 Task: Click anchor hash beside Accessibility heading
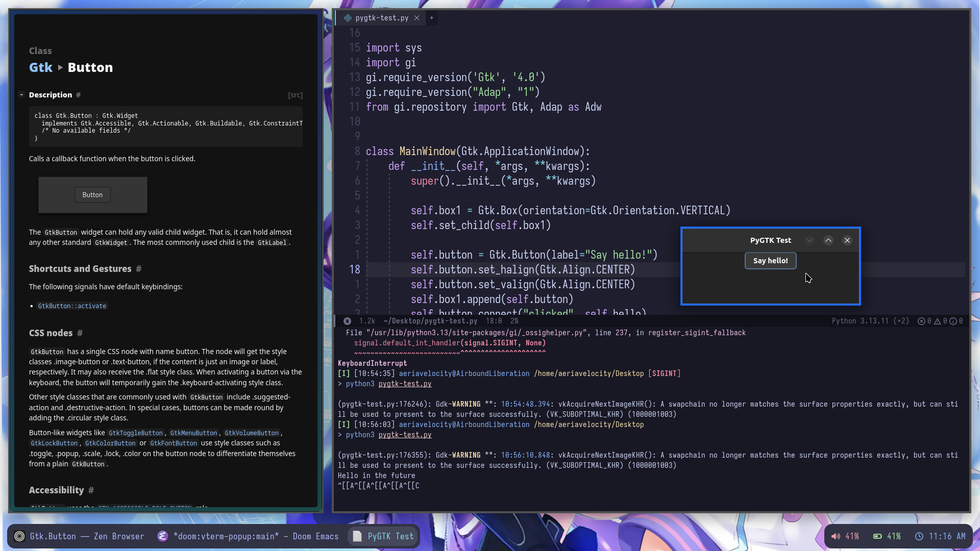(x=91, y=490)
